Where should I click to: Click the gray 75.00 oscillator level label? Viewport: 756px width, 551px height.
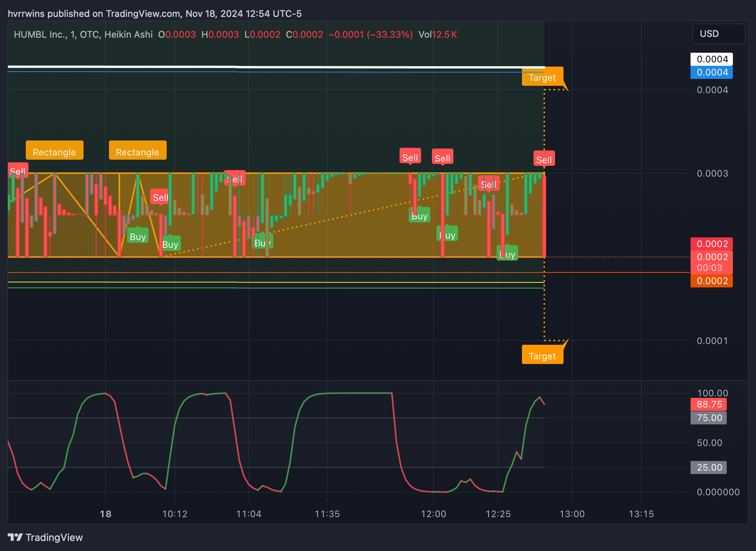point(709,418)
